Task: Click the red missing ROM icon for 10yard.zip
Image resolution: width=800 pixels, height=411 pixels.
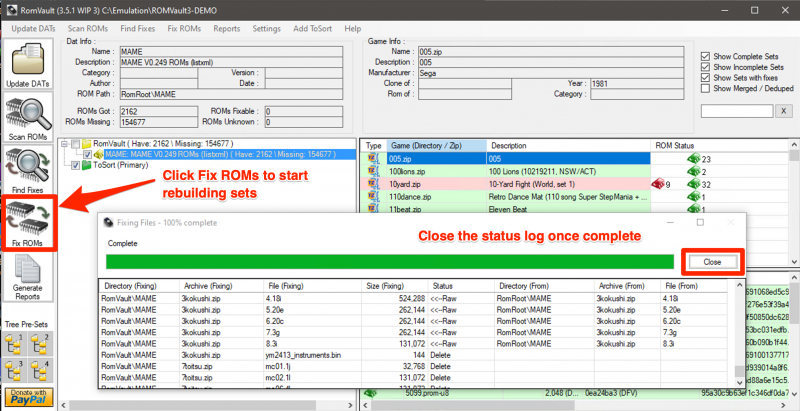Action: pos(658,184)
